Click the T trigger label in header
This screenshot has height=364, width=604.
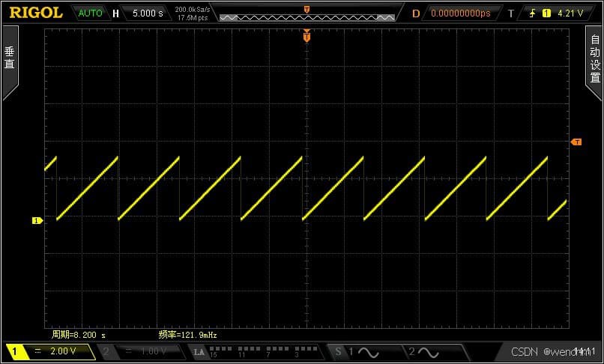(x=511, y=13)
